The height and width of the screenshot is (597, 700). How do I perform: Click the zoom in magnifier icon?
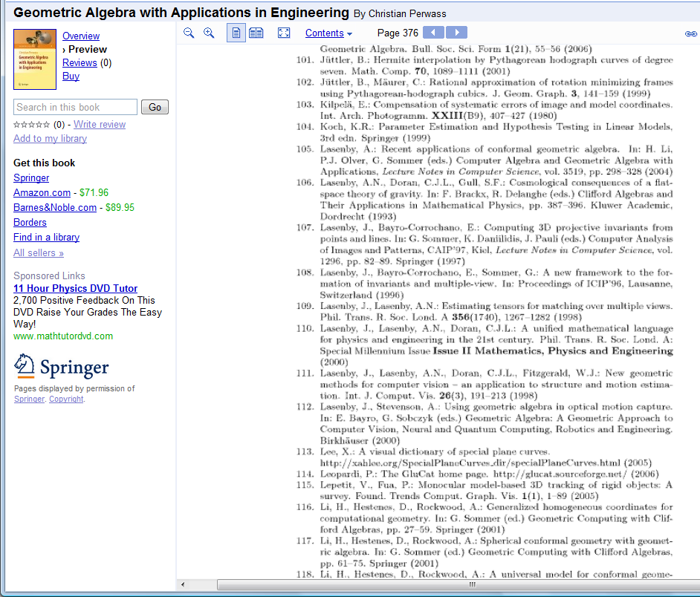tap(209, 33)
